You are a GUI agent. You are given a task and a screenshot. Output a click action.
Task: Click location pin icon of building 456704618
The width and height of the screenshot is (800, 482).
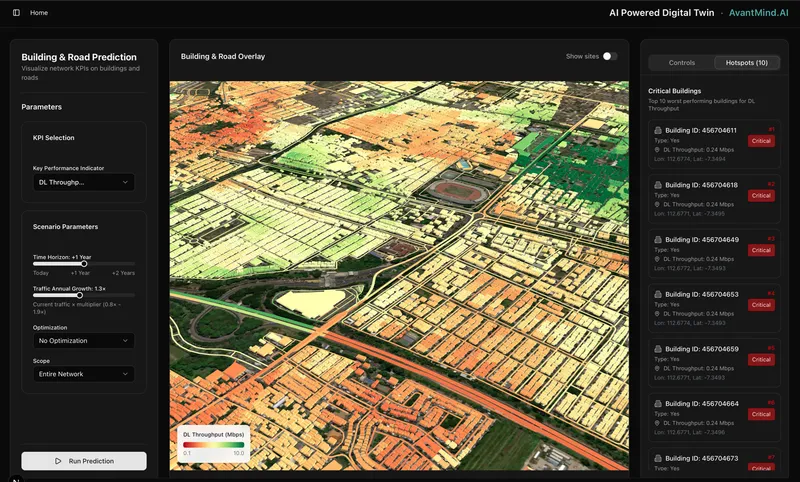coord(657,205)
